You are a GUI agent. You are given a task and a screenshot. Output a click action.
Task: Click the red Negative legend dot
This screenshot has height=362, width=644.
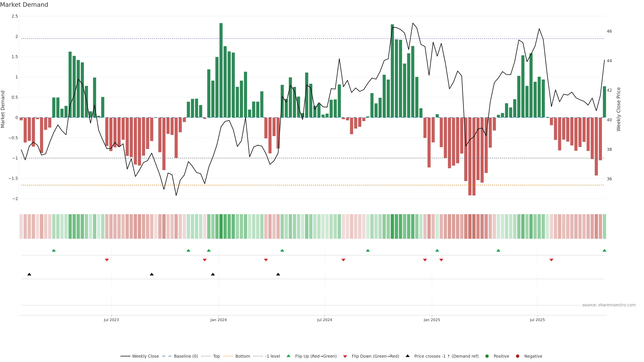click(518, 356)
